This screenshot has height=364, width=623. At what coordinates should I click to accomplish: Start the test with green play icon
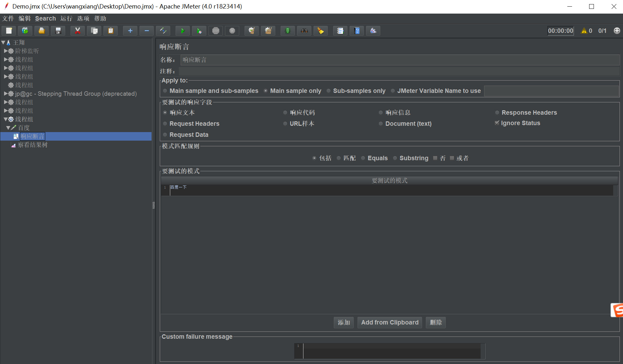coord(183,31)
